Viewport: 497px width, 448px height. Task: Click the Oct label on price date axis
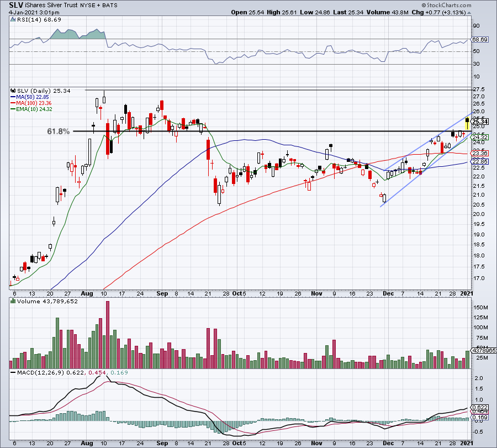click(x=237, y=293)
